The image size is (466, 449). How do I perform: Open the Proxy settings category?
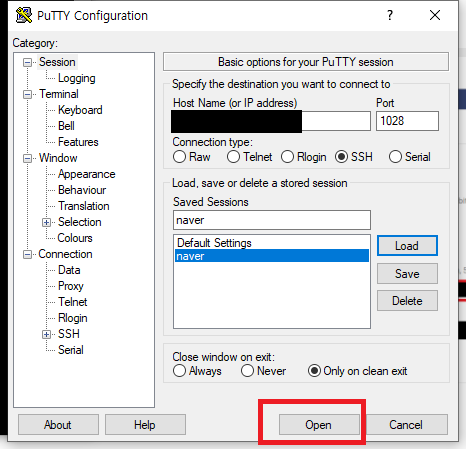(71, 286)
